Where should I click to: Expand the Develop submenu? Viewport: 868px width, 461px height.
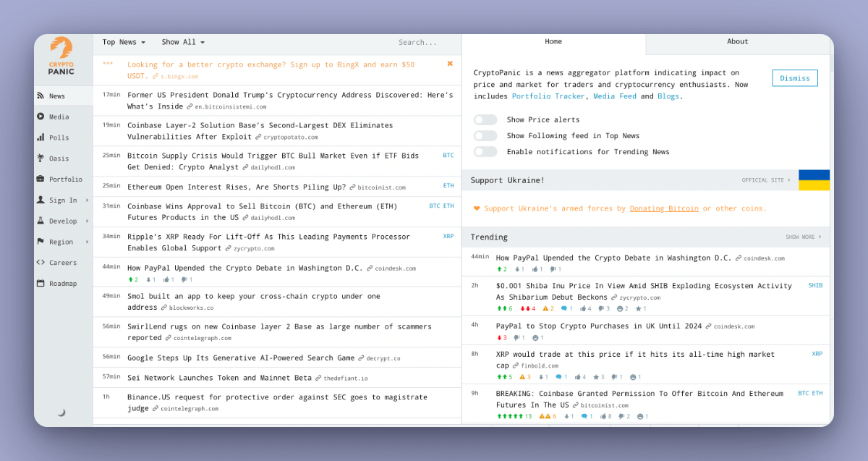[88, 221]
